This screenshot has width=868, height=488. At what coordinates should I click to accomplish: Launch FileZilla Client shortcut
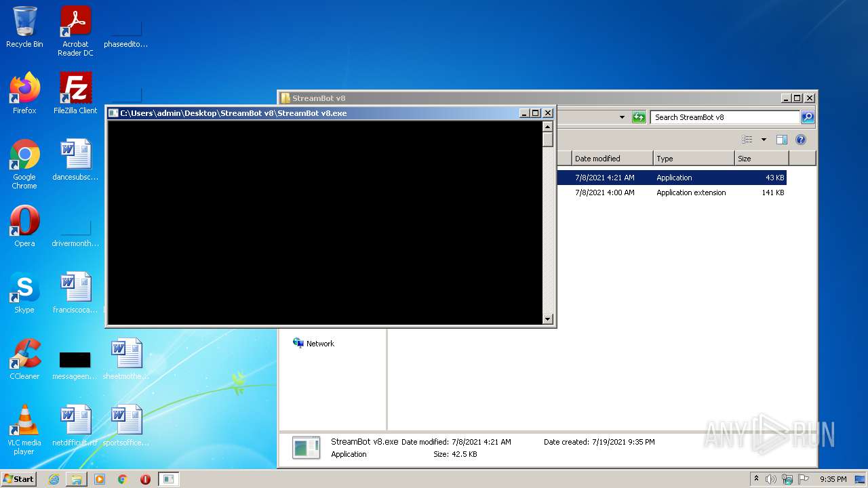click(75, 93)
